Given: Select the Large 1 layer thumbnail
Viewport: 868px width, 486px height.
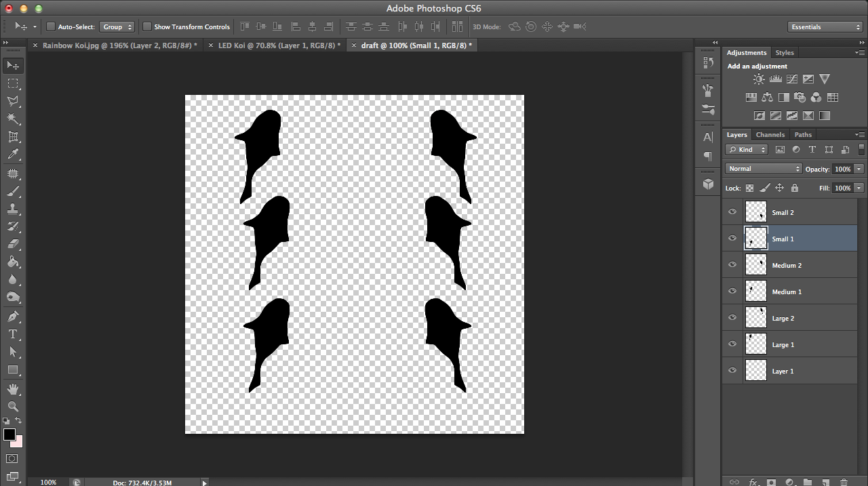Looking at the screenshot, I should coord(755,344).
